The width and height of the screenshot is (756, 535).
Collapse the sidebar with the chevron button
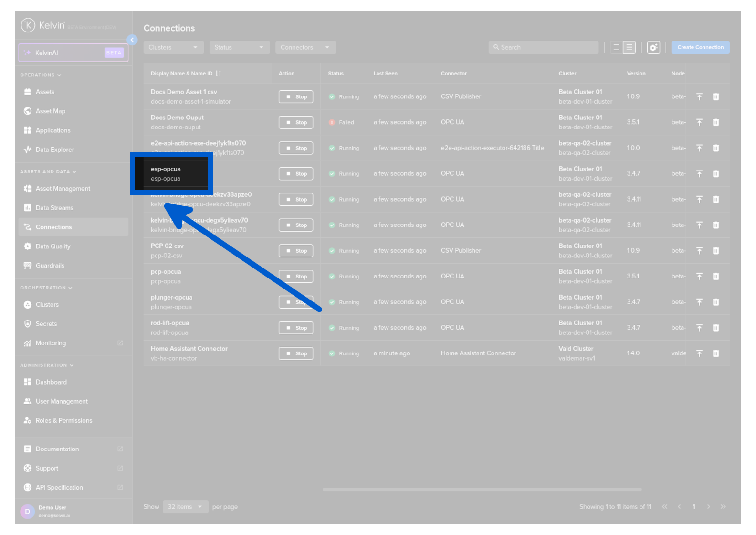coord(132,40)
